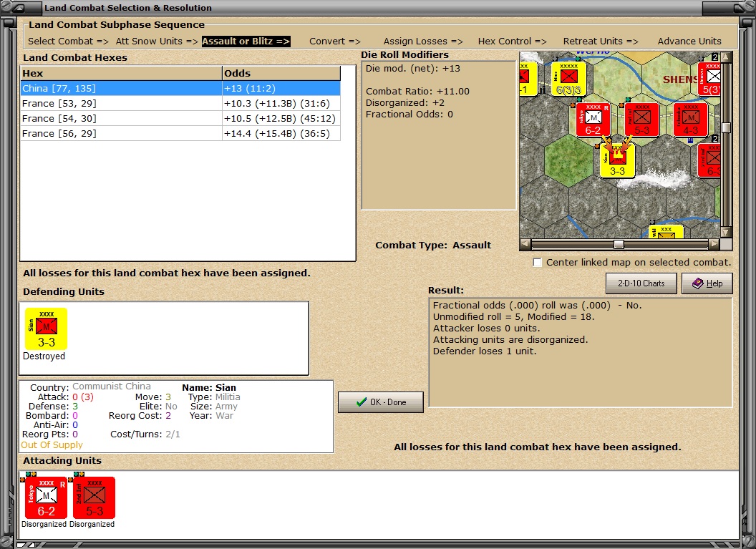Image resolution: width=756 pixels, height=549 pixels.
Task: Click the map vertical scrollbar thumb
Action: (x=726, y=127)
